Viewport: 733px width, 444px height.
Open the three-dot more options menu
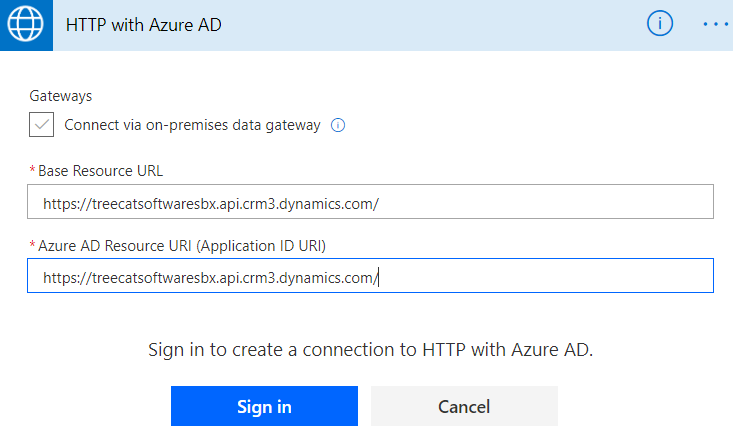(x=716, y=24)
